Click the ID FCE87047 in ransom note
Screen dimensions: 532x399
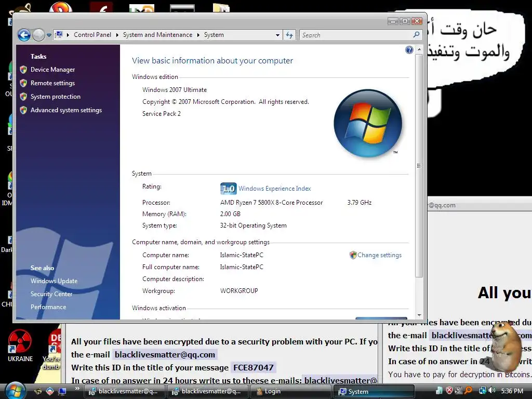[254, 367]
